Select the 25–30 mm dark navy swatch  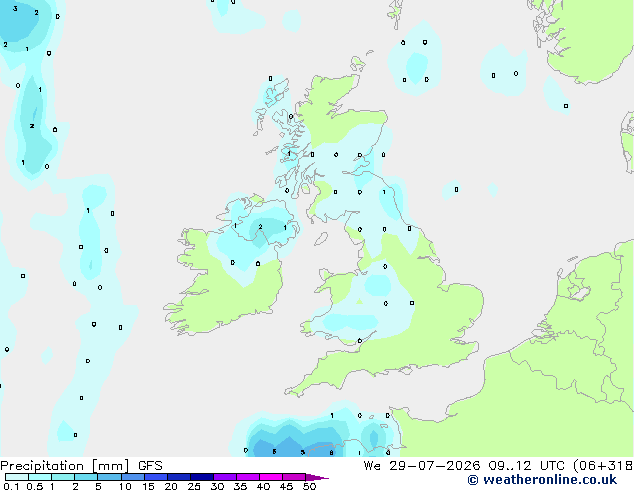[202, 477]
